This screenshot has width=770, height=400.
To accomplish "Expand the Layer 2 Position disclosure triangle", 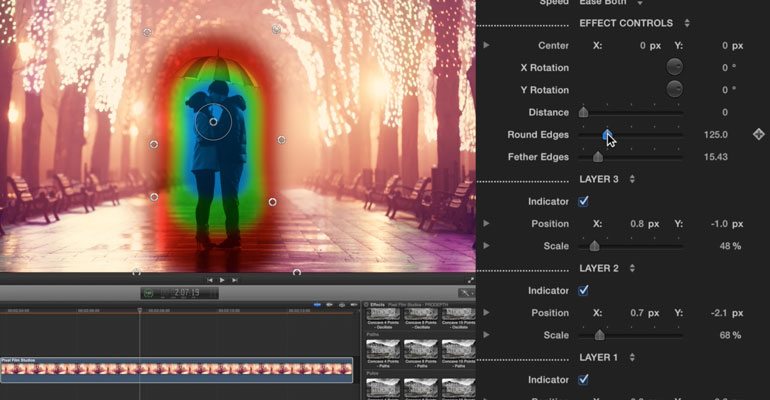I will click(x=486, y=312).
